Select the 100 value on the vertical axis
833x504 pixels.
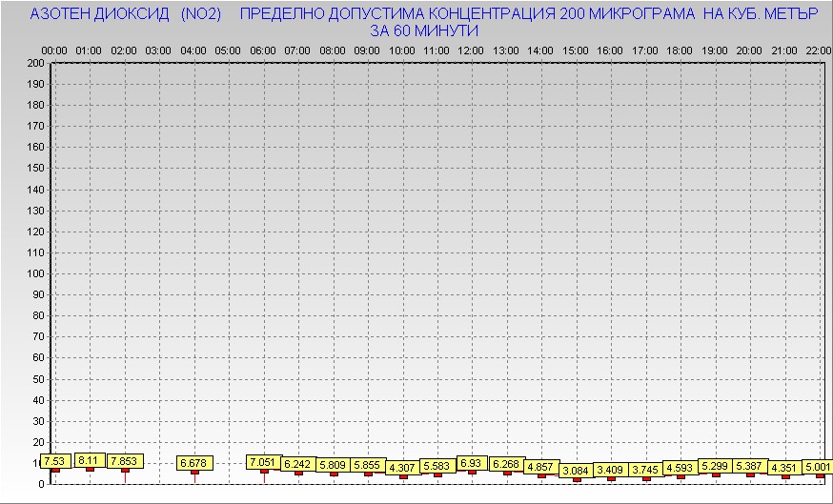[x=35, y=273]
